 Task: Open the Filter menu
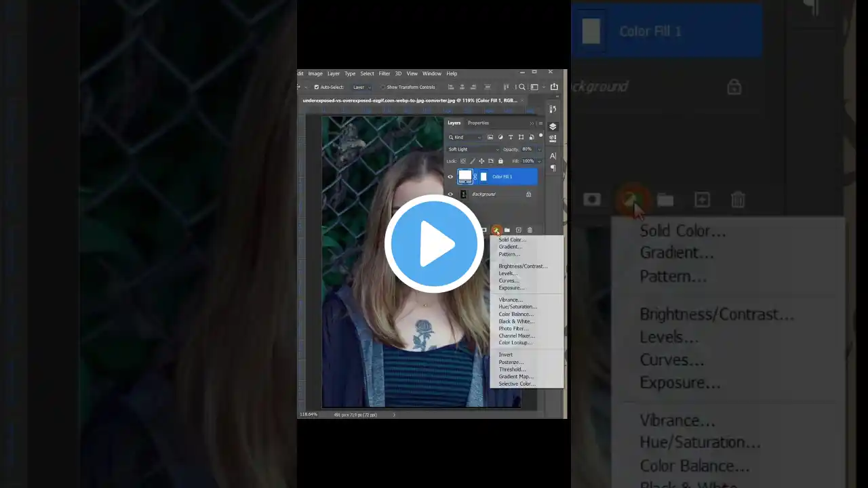(x=384, y=73)
